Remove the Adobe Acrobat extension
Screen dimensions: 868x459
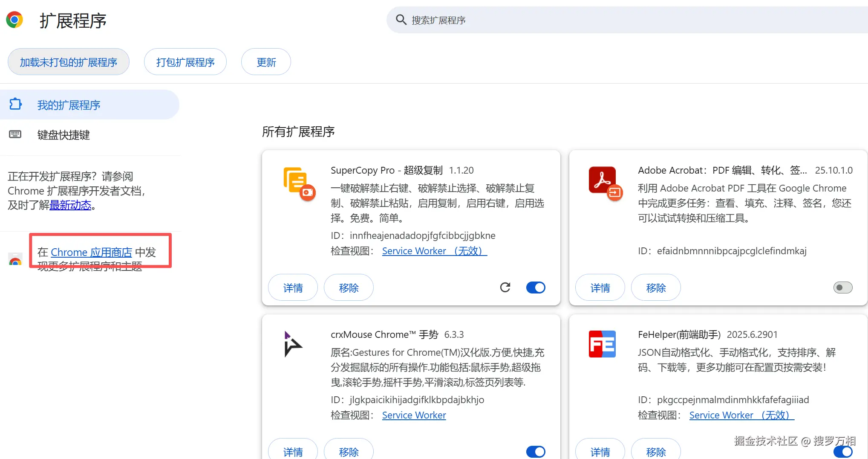pos(656,288)
